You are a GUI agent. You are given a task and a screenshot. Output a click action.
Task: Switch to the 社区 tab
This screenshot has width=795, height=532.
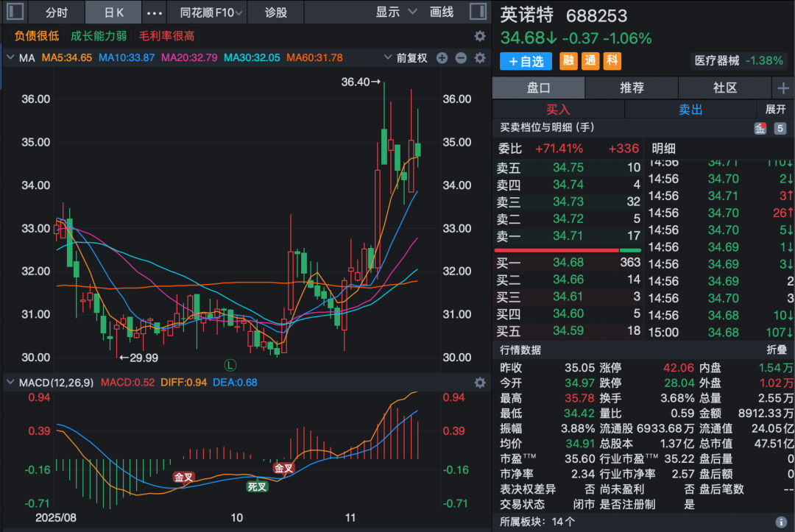724,87
